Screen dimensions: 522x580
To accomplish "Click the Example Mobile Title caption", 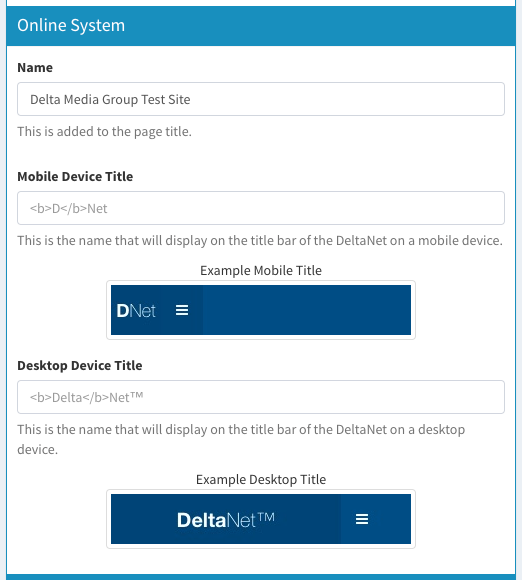I will (x=261, y=270).
